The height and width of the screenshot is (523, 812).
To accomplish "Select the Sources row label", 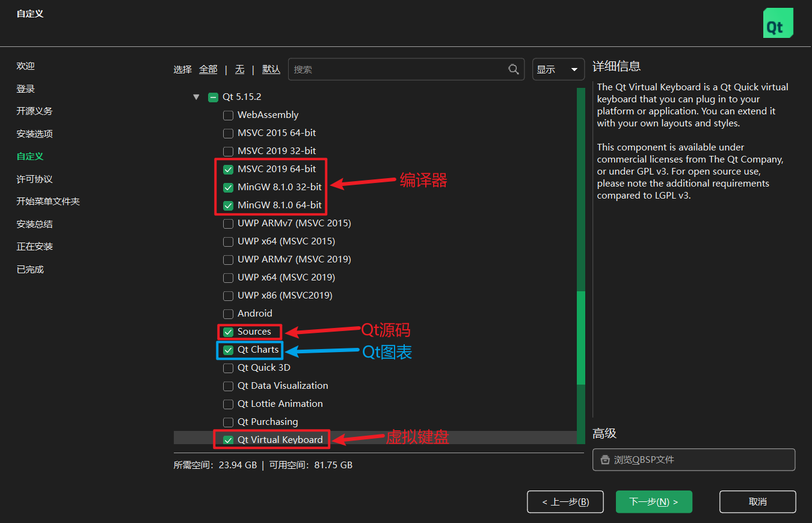I will pos(254,332).
